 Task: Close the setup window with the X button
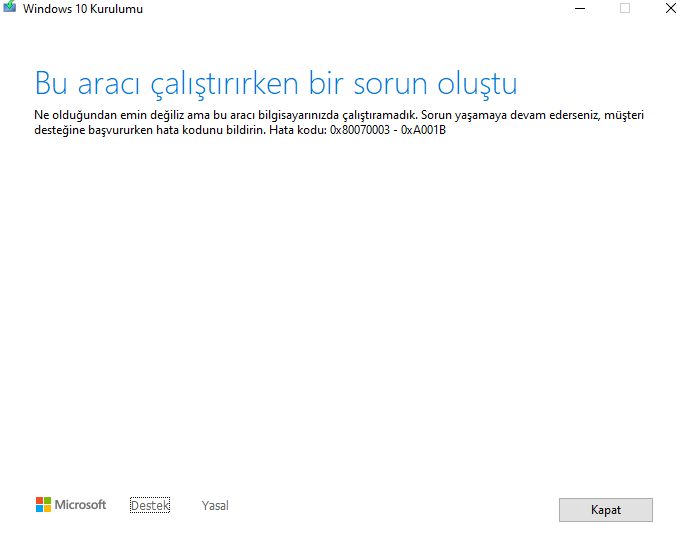coord(671,8)
